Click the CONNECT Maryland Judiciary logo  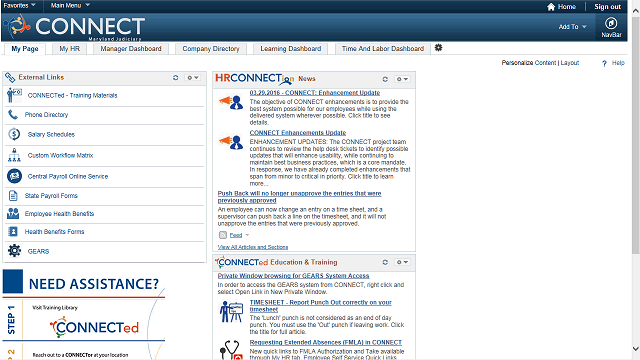(75, 27)
